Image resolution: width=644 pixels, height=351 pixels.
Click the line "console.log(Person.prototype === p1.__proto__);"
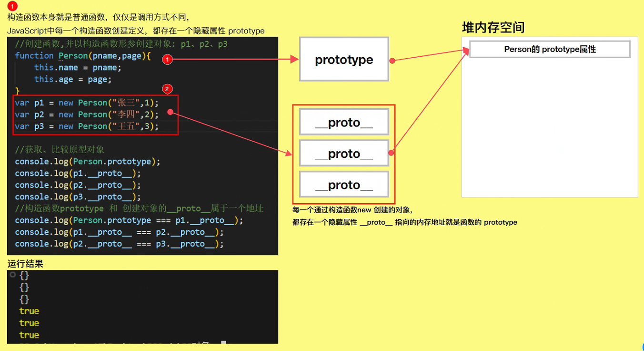click(129, 220)
